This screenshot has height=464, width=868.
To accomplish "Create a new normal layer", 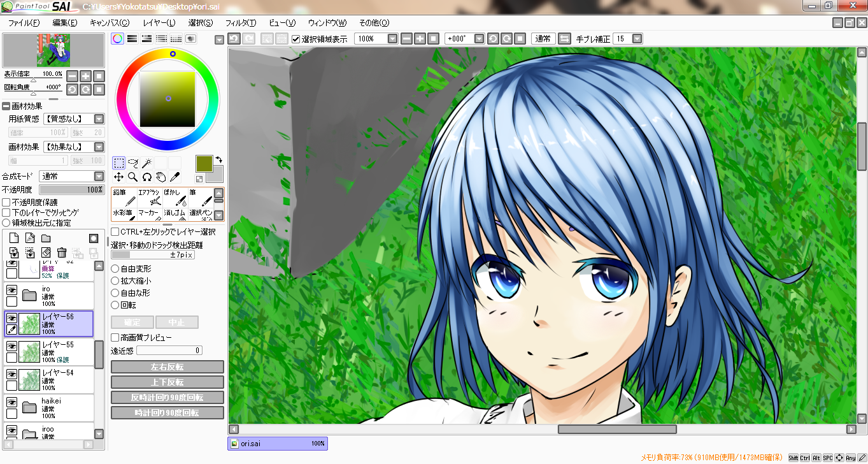I will [x=14, y=238].
